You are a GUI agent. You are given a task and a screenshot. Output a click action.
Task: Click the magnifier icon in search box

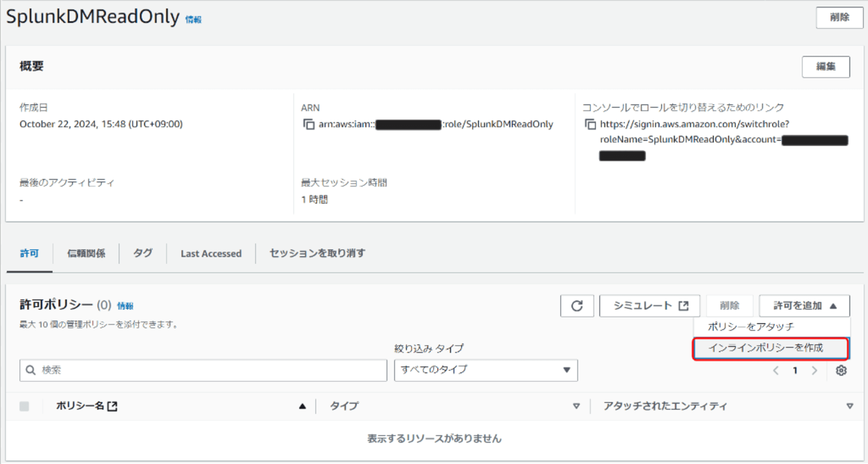point(30,370)
